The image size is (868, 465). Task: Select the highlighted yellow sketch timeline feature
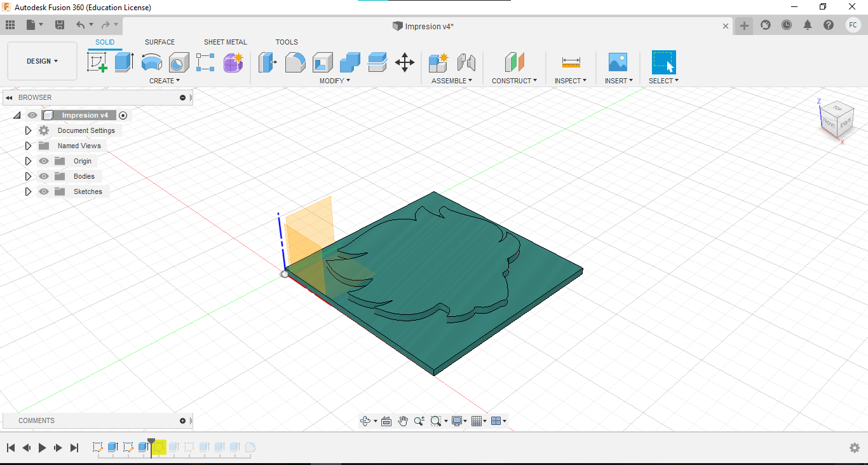(159, 448)
